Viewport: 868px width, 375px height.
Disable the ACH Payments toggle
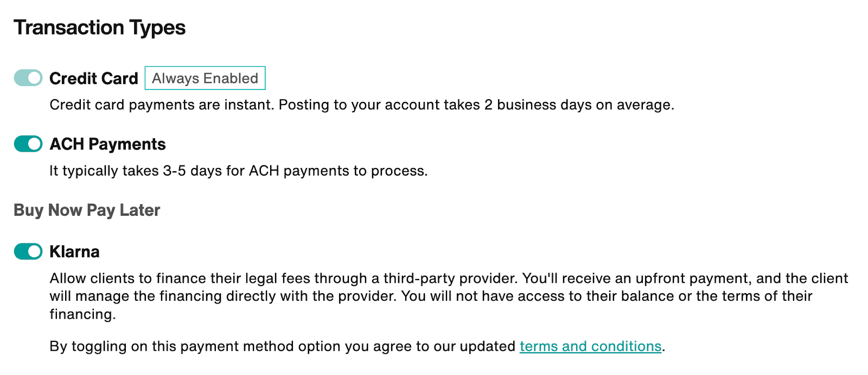pyautogui.click(x=28, y=144)
